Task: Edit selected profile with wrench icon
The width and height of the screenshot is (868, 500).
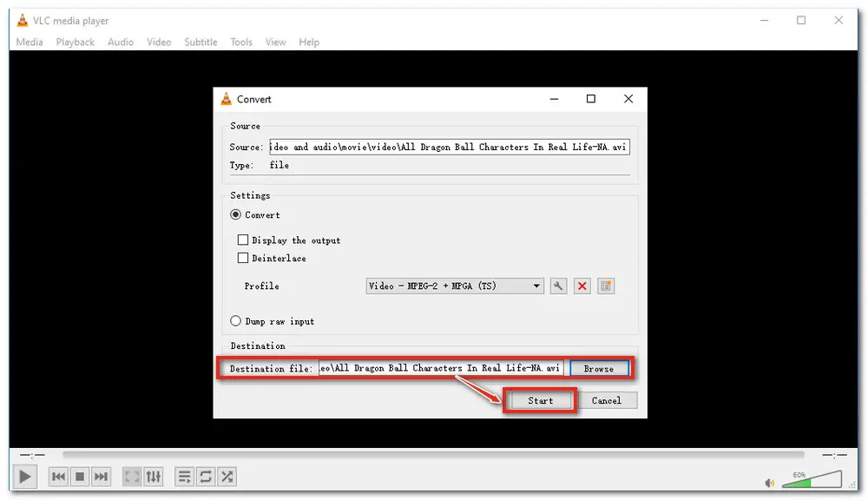Action: pyautogui.click(x=559, y=286)
